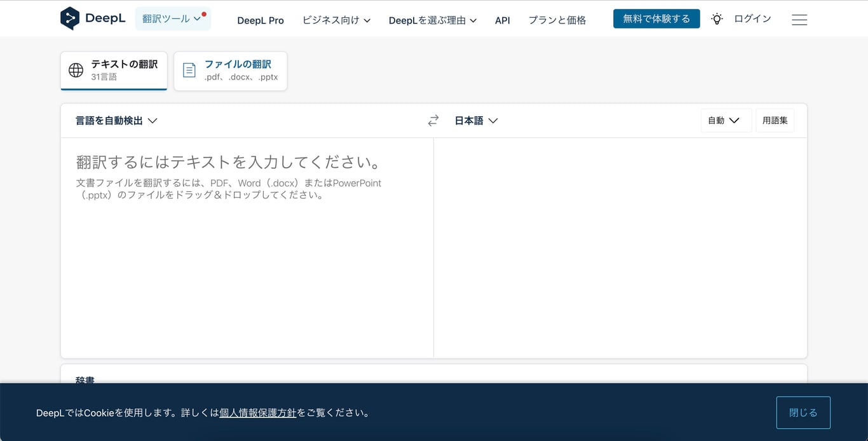Expand the ビジネス向け menu

click(x=336, y=20)
